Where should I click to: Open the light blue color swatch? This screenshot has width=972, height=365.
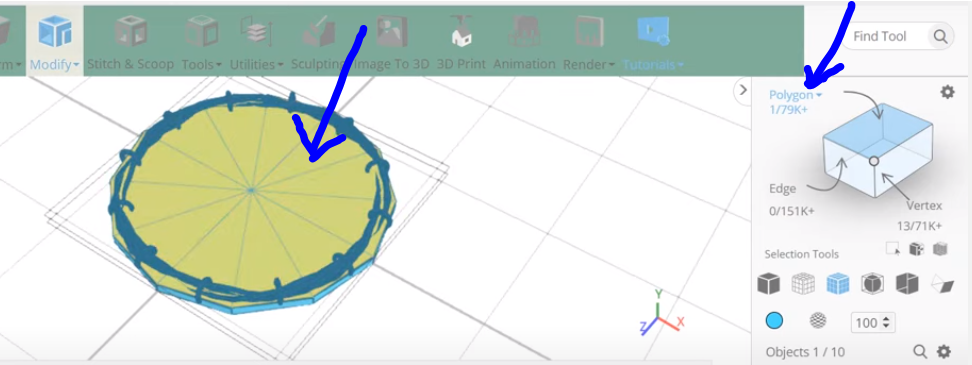[x=774, y=321]
